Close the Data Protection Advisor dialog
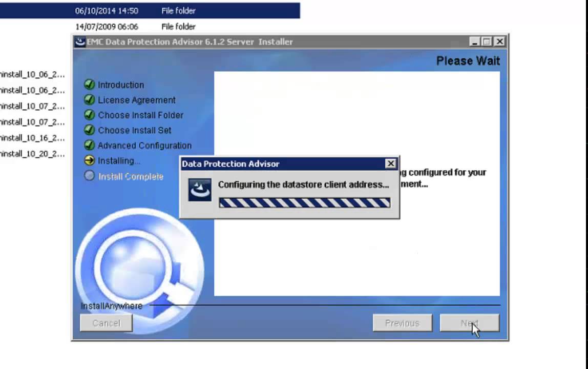This screenshot has width=588, height=369. pos(390,163)
